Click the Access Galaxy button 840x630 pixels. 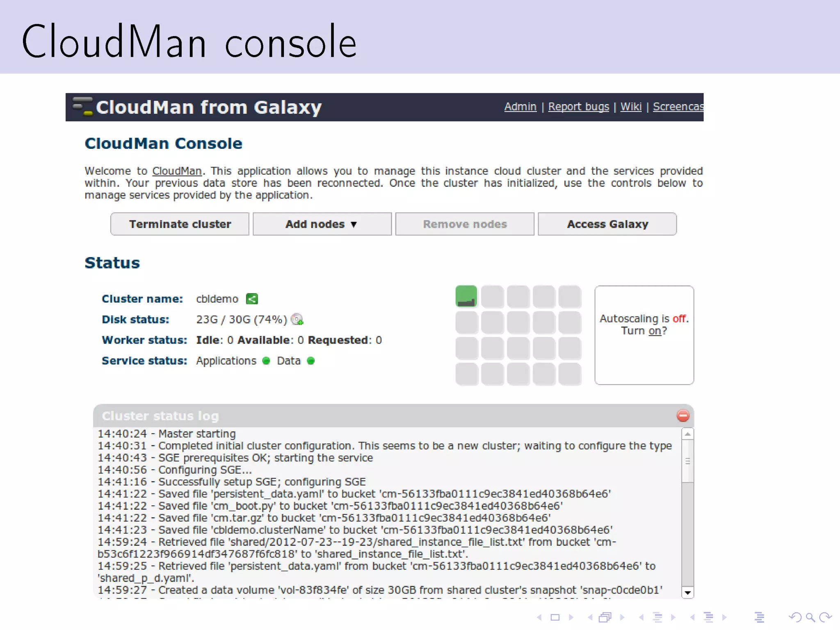[607, 224]
